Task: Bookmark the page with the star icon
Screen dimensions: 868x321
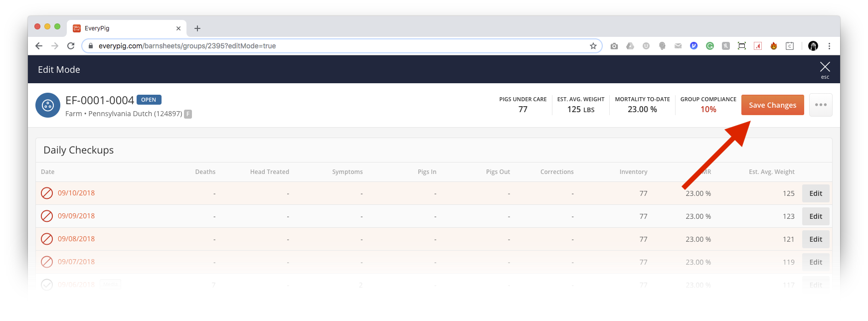Action: 593,46
